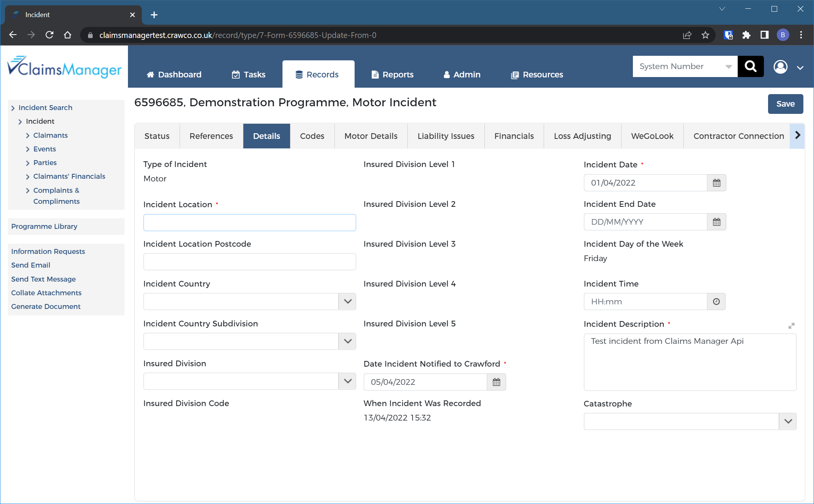Open the Tasks menu
Image resolution: width=814 pixels, height=504 pixels.
point(249,75)
